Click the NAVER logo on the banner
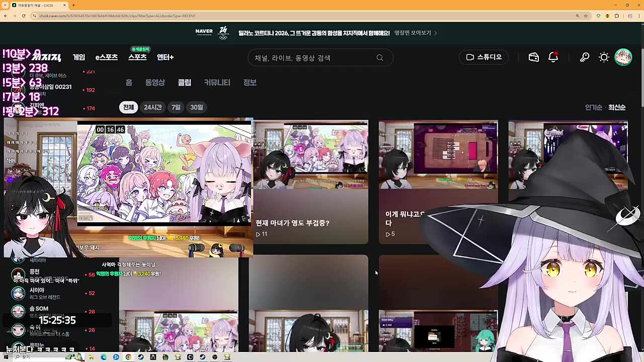Image resolution: width=644 pixels, height=362 pixels. [x=204, y=32]
